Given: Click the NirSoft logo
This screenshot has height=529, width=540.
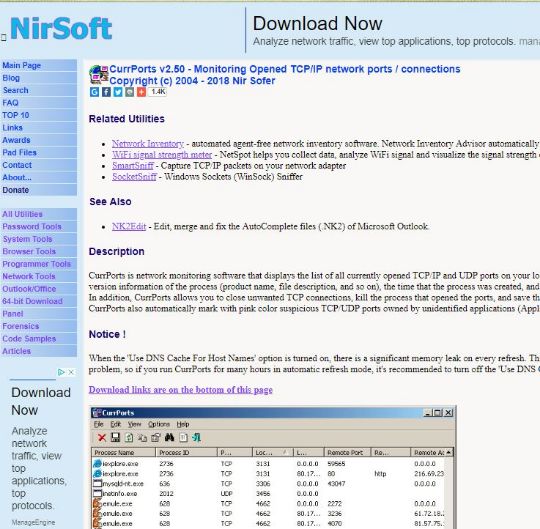Looking at the screenshot, I should (x=61, y=29).
